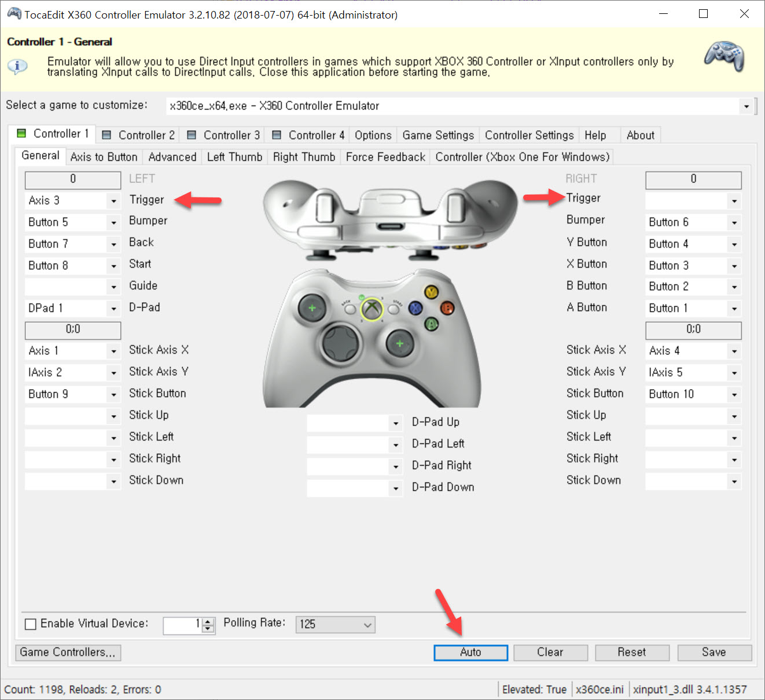Open Controller (Xbox One For Windows) sub-tab

pos(523,157)
